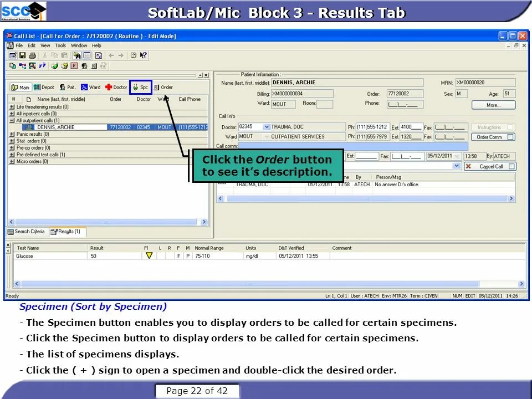Screen dimensions: 532x399
Task: Click the Forward arrow toolbar icon
Action: [121, 55]
